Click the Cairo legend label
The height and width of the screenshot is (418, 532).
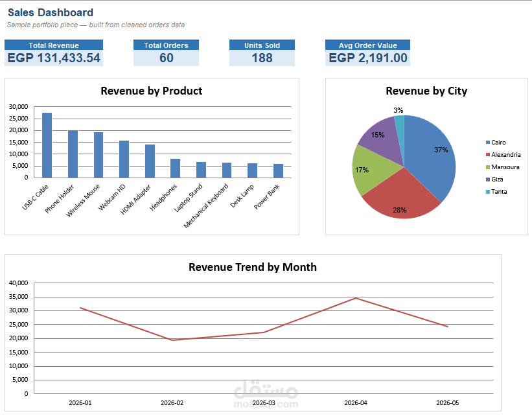[x=498, y=143]
